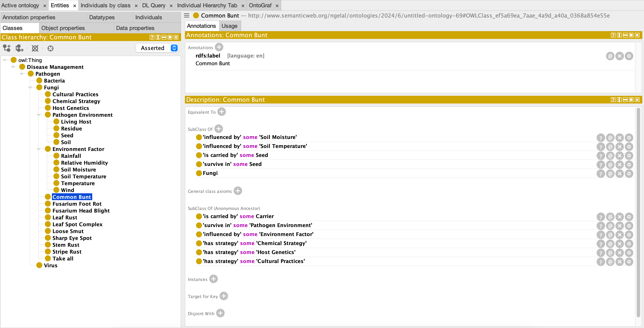Click the Delete selected class icon
Screen dimensions: 644x328
point(35,48)
